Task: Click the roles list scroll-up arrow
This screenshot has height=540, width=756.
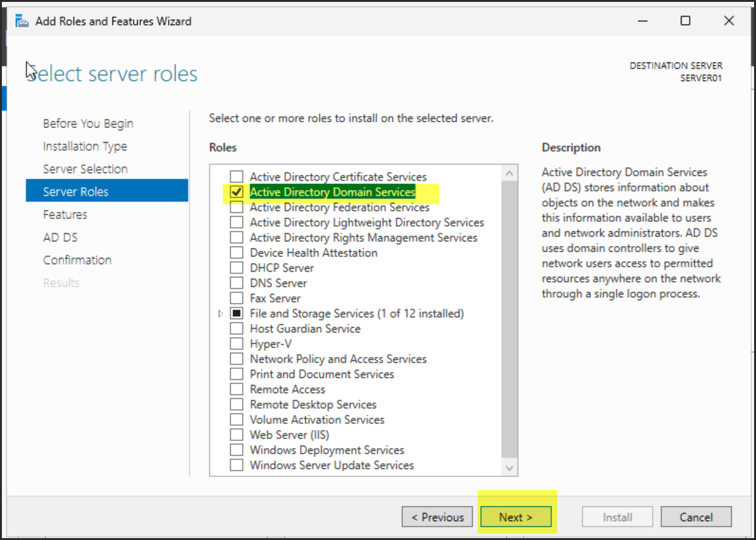Action: (509, 173)
